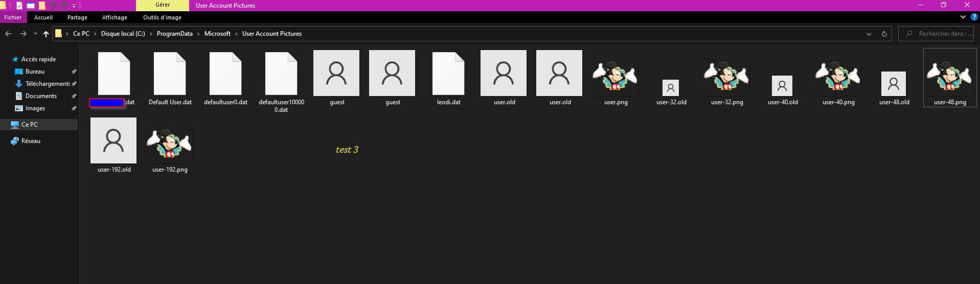
Task: Select the user-40.old avatar icon
Action: click(x=782, y=86)
